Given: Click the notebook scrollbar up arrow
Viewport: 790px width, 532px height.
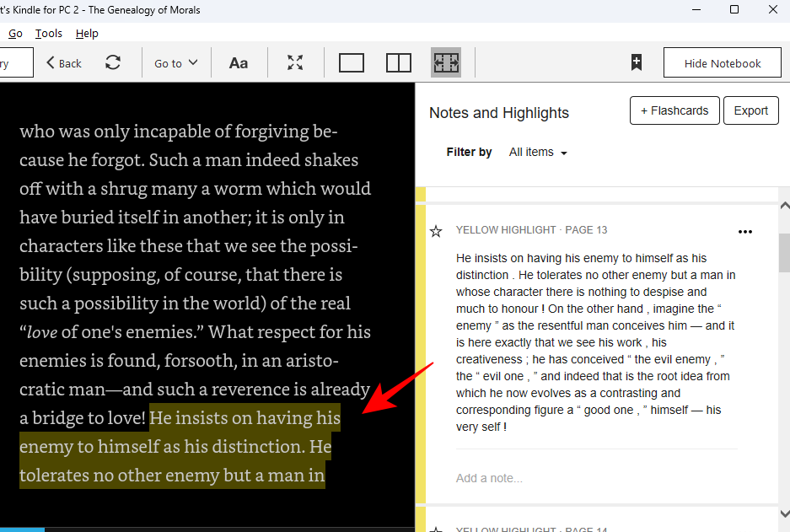Looking at the screenshot, I should pyautogui.click(x=784, y=206).
